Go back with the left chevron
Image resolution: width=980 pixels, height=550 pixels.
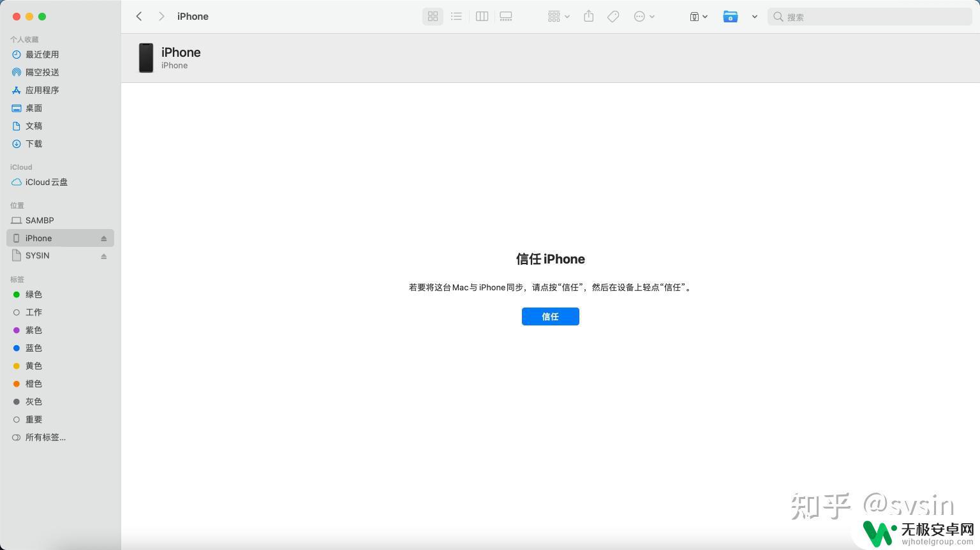click(x=139, y=17)
